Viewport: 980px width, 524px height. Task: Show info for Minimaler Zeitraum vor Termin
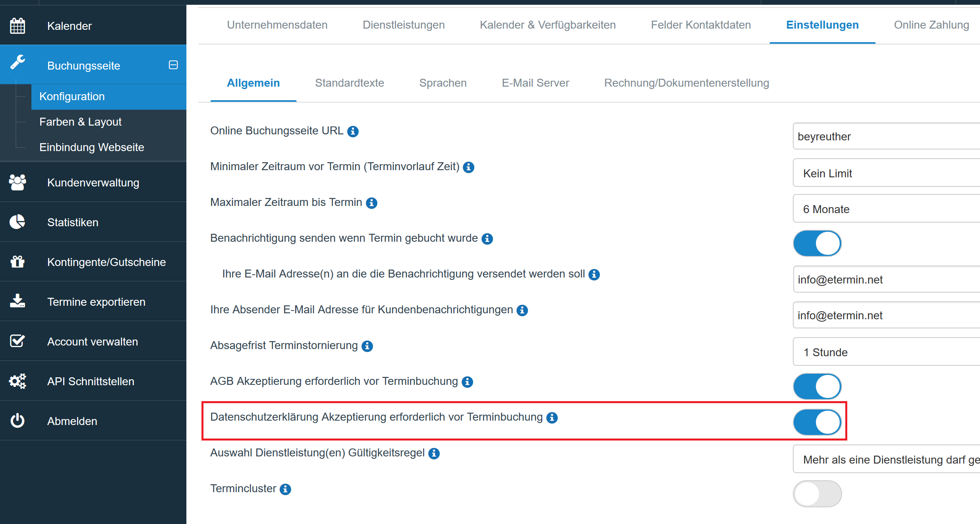[x=469, y=167]
